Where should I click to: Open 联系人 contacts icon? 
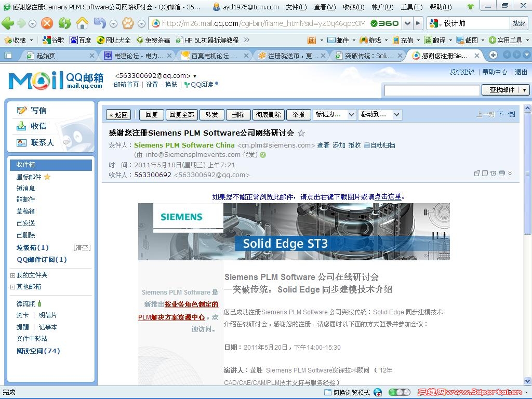click(x=21, y=143)
